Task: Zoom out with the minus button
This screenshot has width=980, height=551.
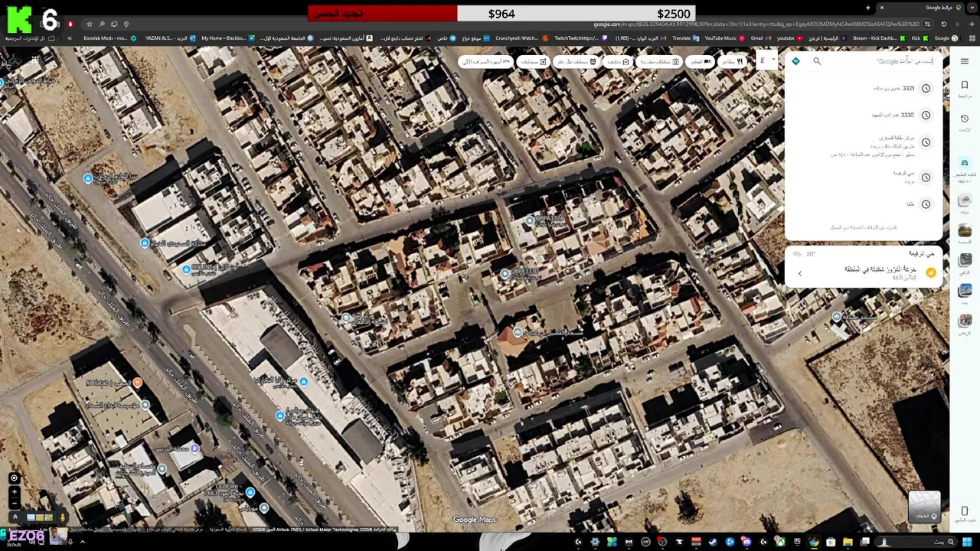Action: tap(14, 503)
